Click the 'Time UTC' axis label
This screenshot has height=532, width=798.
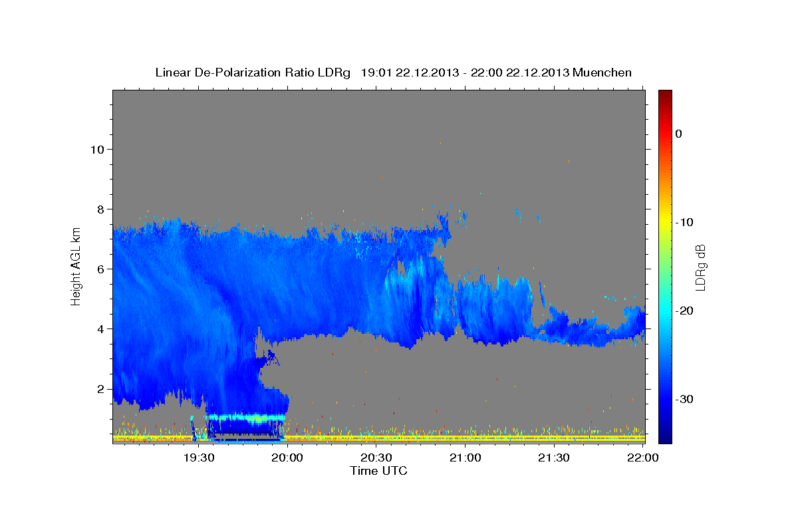pos(378,470)
